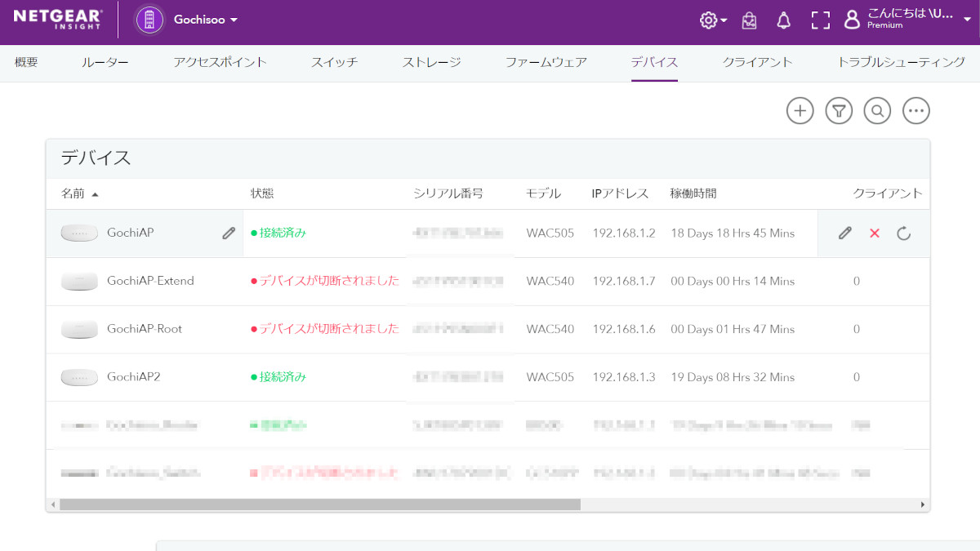Click the edit pencil in GochiAP actions
This screenshot has width=980, height=551.
pyautogui.click(x=845, y=233)
